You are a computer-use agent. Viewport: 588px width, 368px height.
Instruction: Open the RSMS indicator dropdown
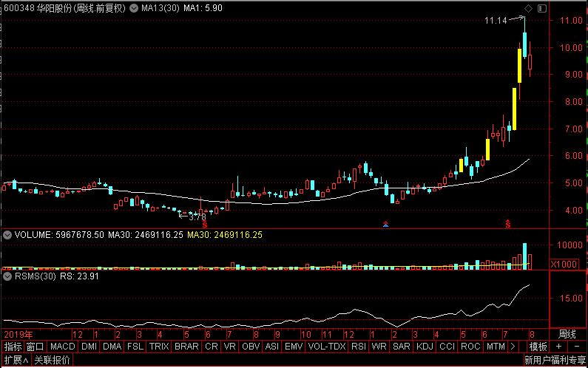(x=7, y=277)
